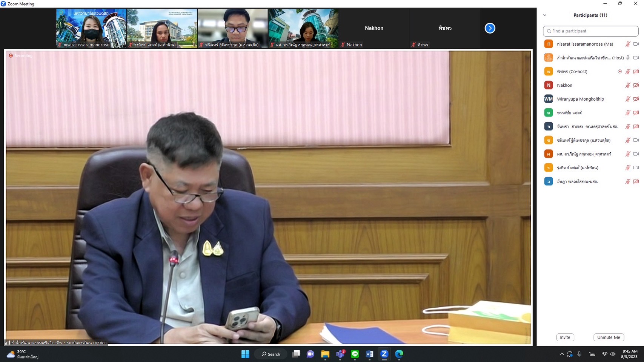Click the Host's microphone icon
Viewport: 644px width, 362px height.
628,58
